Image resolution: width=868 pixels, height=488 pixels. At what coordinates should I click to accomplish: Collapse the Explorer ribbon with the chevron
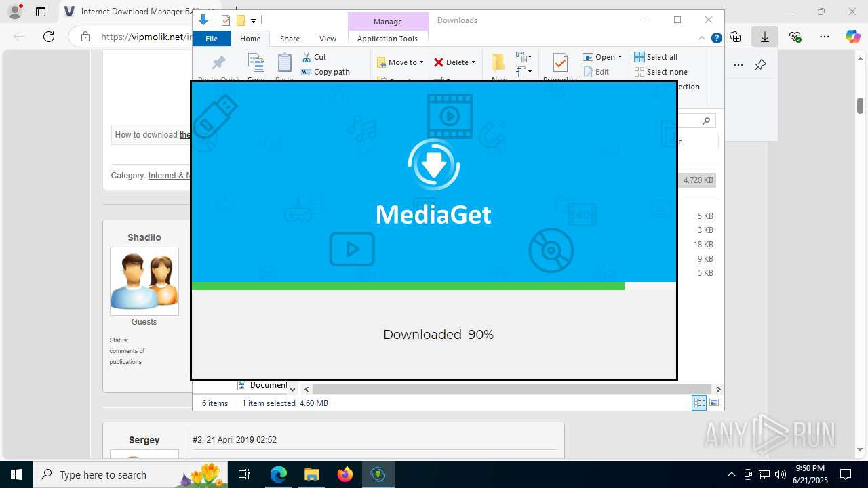[702, 39]
